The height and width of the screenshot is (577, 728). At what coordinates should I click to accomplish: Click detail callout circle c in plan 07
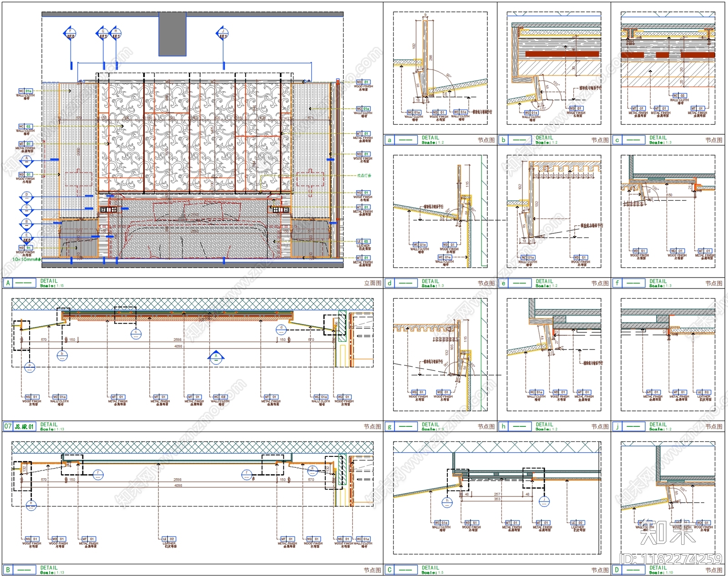pos(136,334)
